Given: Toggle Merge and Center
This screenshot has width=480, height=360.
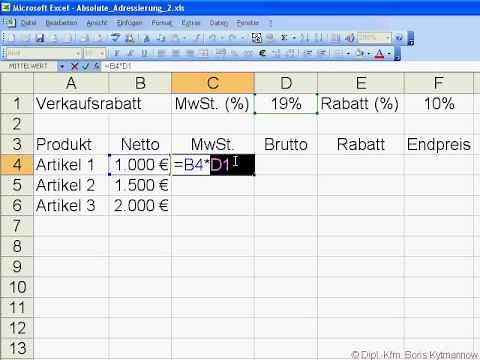Looking at the screenshot, I should point(204,53).
